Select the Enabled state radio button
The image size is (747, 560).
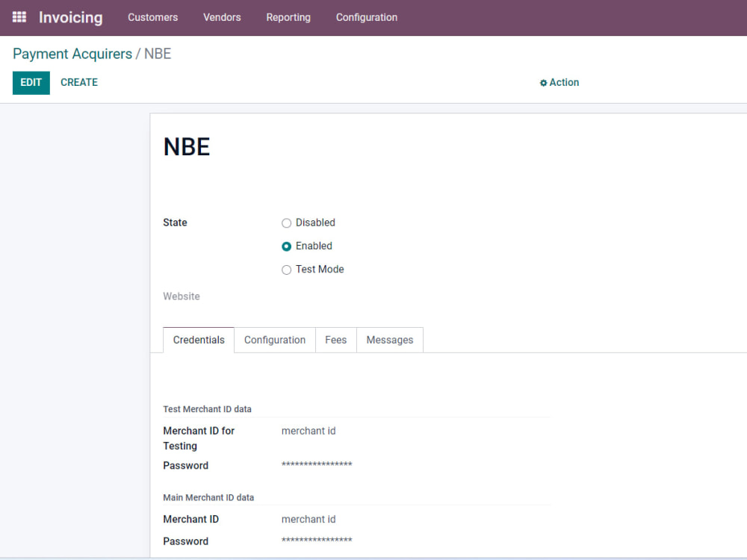click(x=286, y=246)
